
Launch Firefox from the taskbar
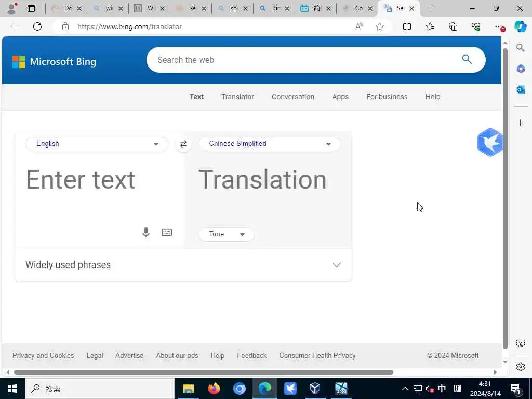tap(214, 389)
